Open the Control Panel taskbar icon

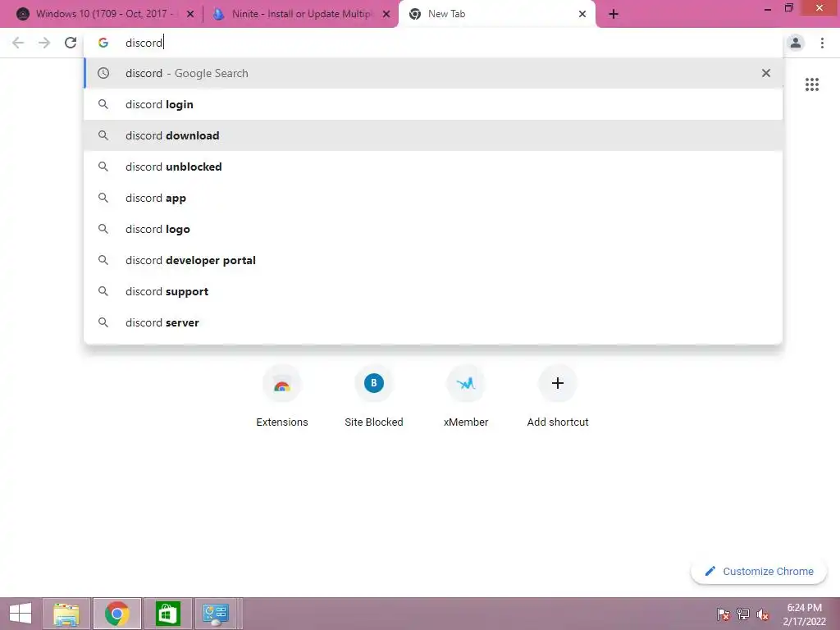pyautogui.click(x=216, y=614)
